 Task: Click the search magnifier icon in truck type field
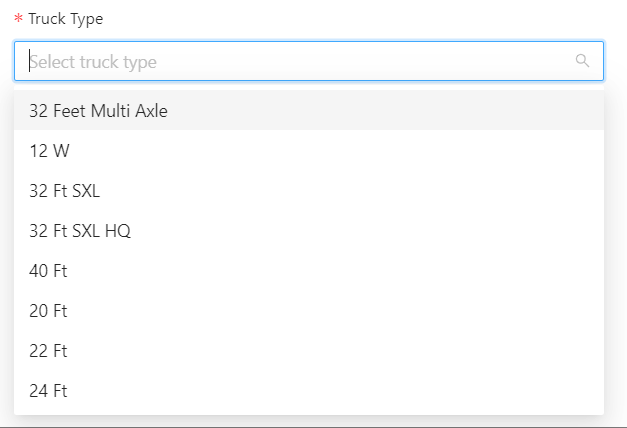point(582,61)
